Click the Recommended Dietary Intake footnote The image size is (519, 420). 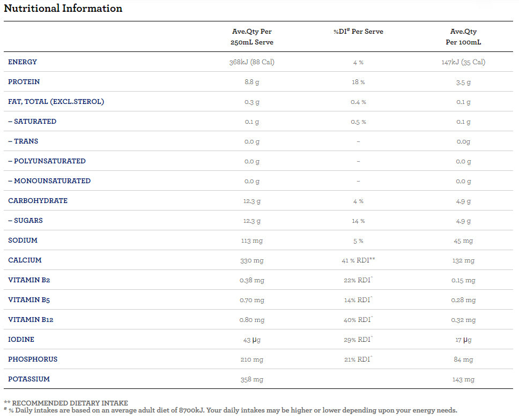click(66, 402)
